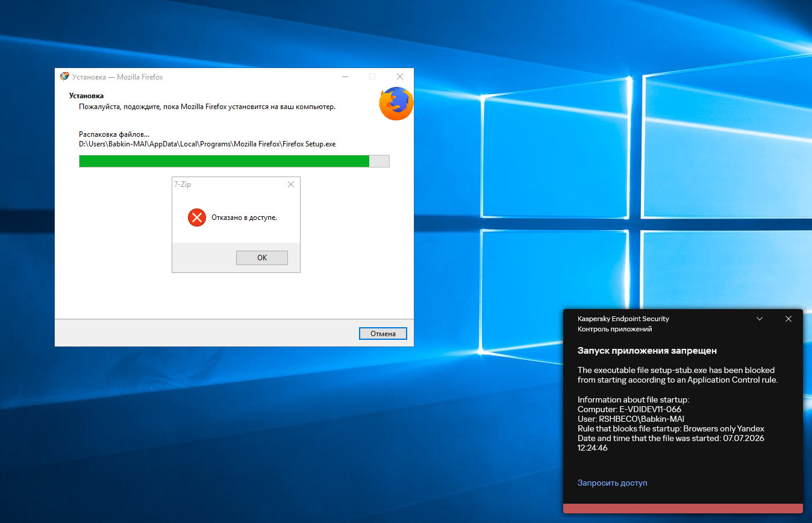Image resolution: width=812 pixels, height=523 pixels.
Task: Click the setup-stub.exe blocked message
Action: pyautogui.click(x=678, y=375)
